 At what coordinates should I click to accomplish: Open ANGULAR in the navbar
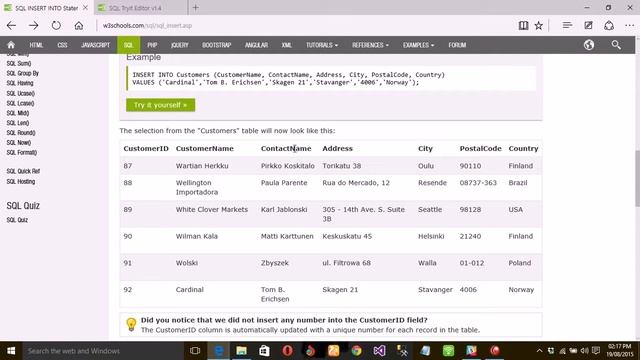pyautogui.click(x=256, y=45)
